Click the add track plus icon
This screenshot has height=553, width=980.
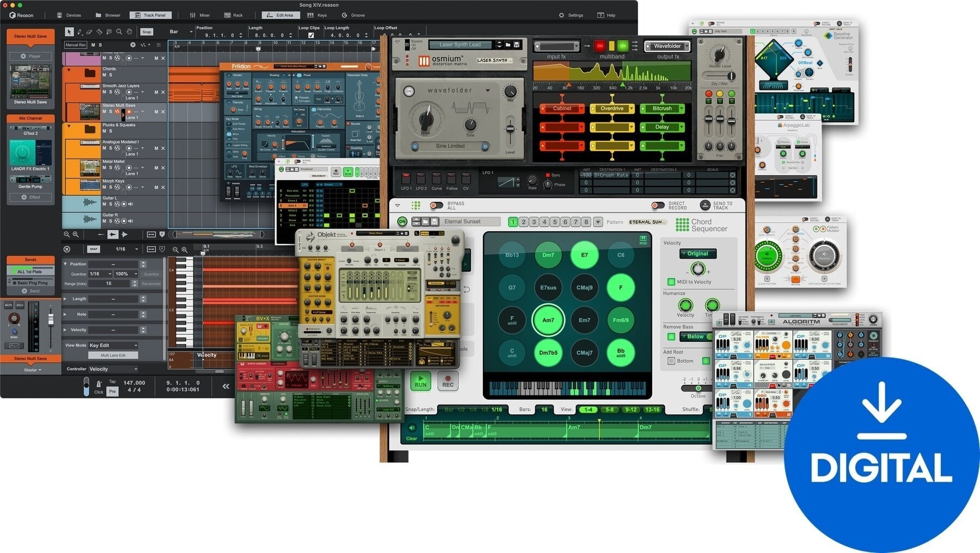click(x=133, y=45)
